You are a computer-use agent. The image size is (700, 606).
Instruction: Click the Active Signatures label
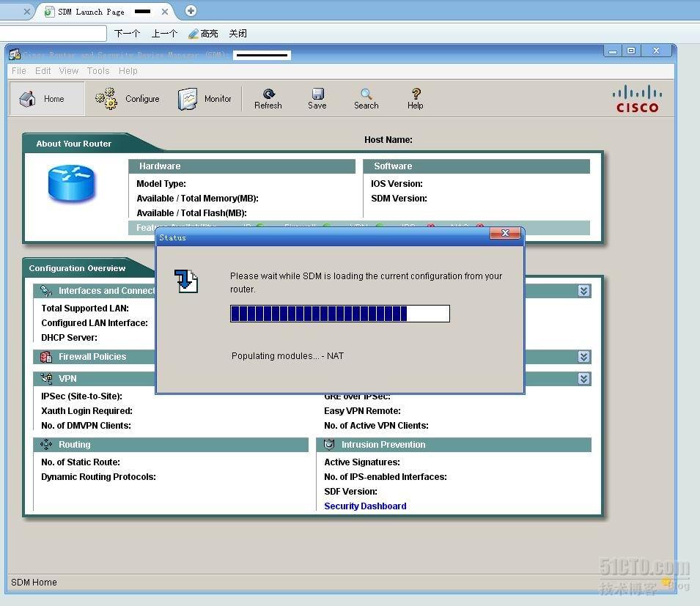tap(362, 462)
